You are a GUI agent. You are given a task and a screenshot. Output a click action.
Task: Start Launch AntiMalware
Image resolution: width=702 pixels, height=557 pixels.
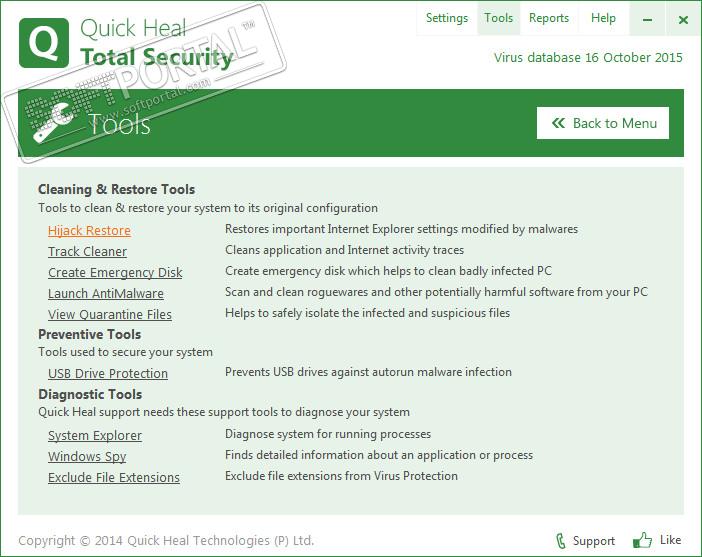coord(106,293)
